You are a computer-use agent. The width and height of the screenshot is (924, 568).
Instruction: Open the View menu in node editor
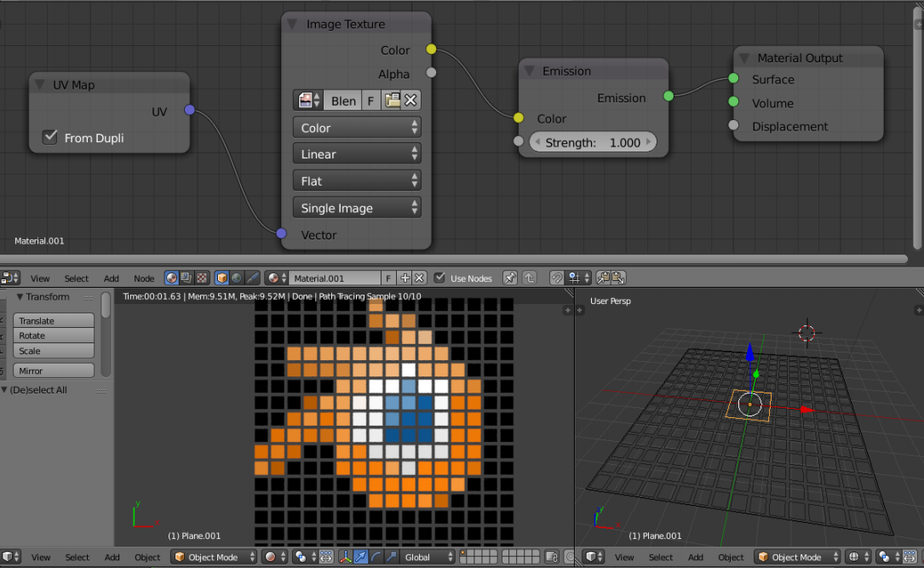[40, 278]
